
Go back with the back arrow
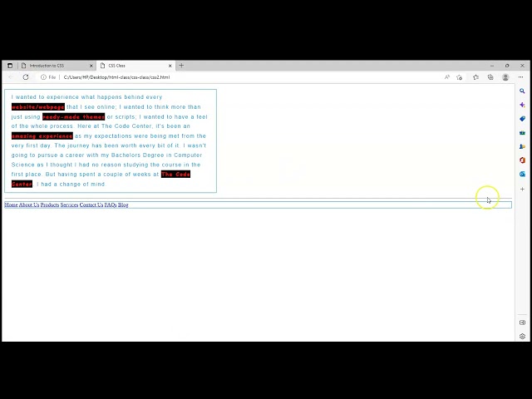[11, 77]
